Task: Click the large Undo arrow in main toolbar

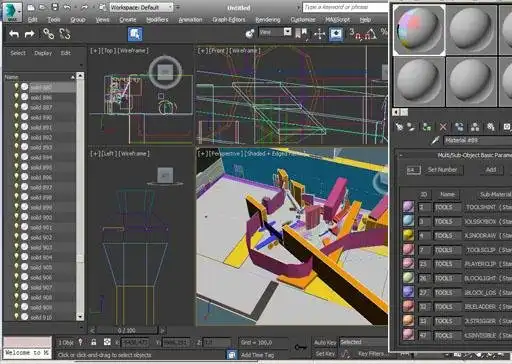Action: [x=14, y=34]
